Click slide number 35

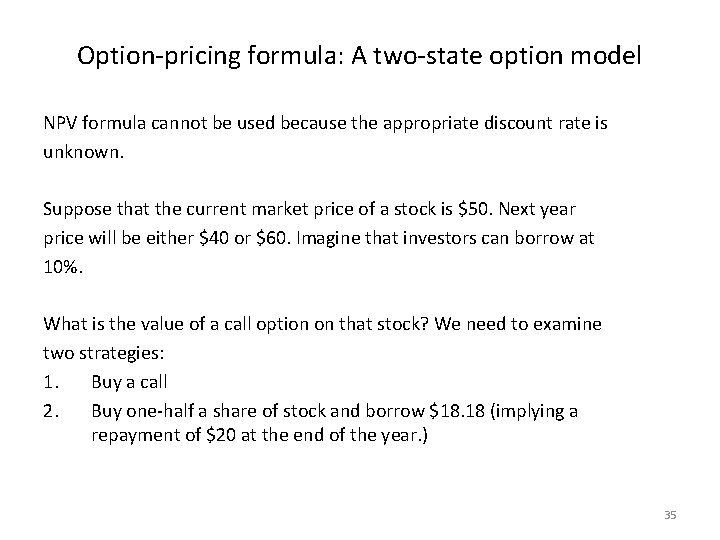[670, 515]
